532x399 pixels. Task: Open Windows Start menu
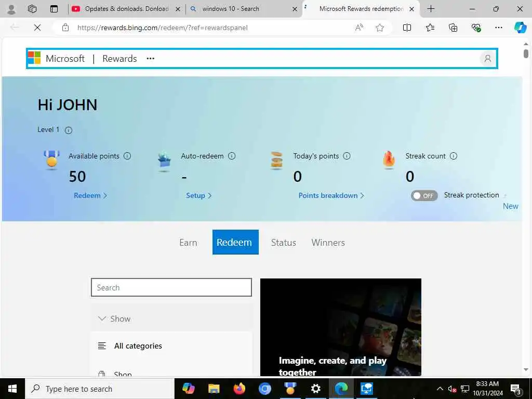point(12,389)
